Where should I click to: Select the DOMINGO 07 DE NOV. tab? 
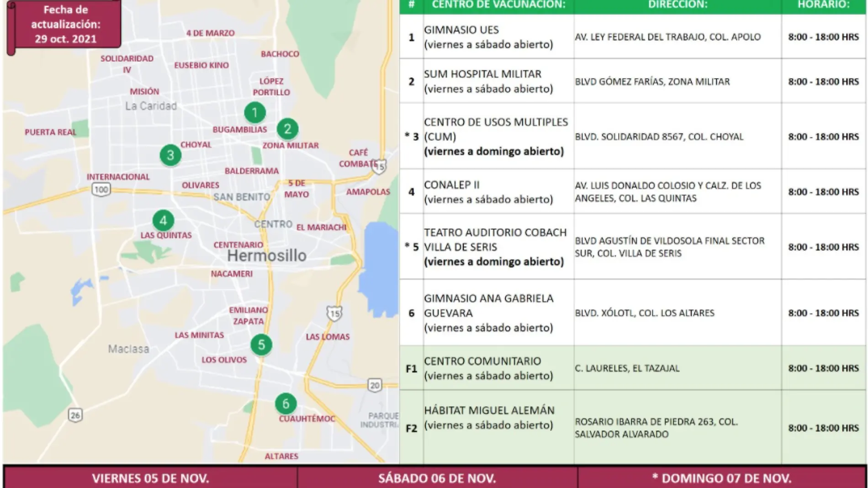(722, 478)
